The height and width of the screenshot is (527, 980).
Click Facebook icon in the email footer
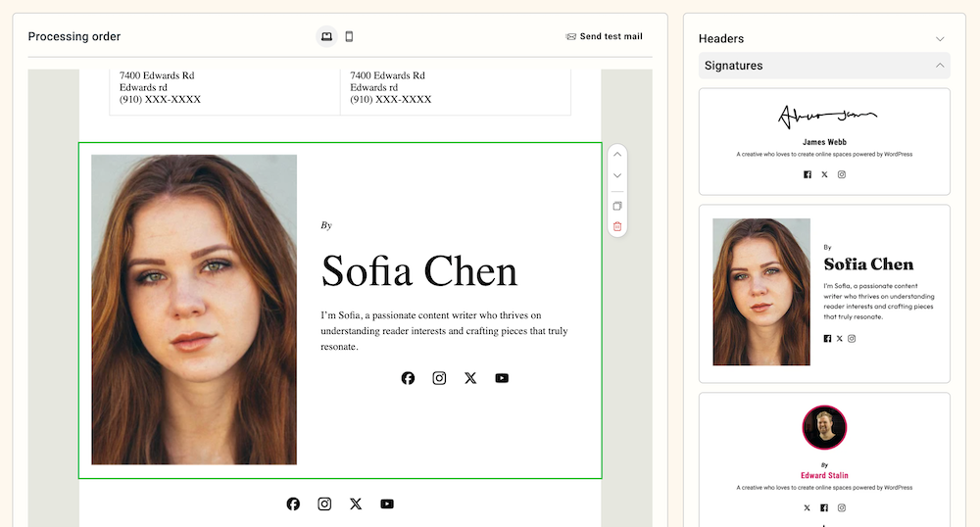click(x=293, y=503)
